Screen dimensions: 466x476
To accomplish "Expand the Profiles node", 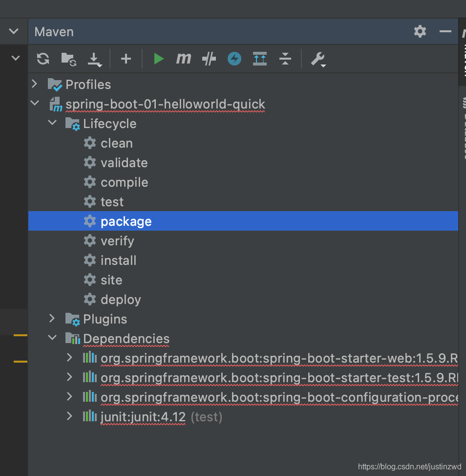I will coord(35,84).
